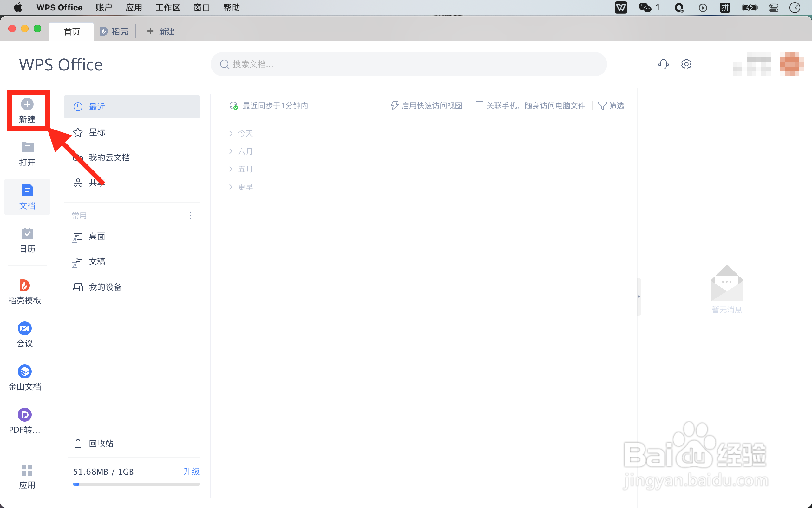Open the settings gear icon

[x=686, y=64]
